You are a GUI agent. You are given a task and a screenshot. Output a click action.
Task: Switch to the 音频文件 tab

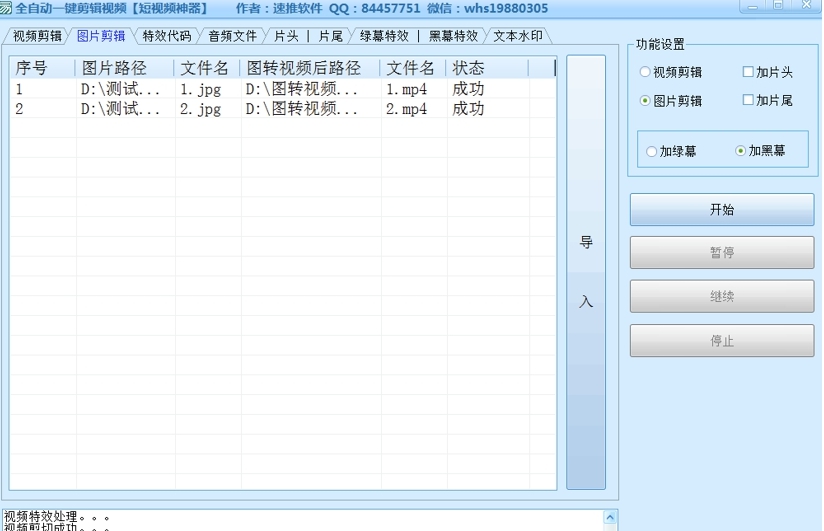(232, 36)
